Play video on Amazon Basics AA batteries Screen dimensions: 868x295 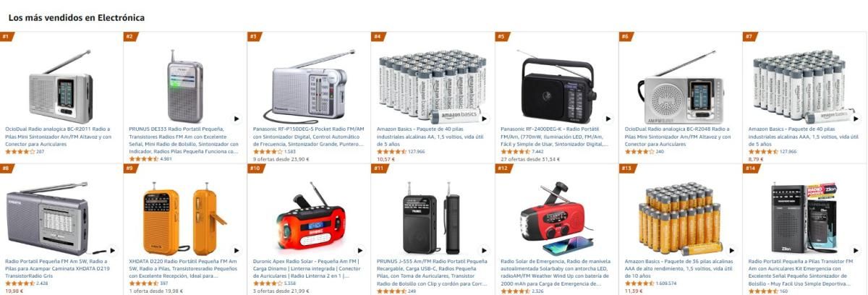484,119
